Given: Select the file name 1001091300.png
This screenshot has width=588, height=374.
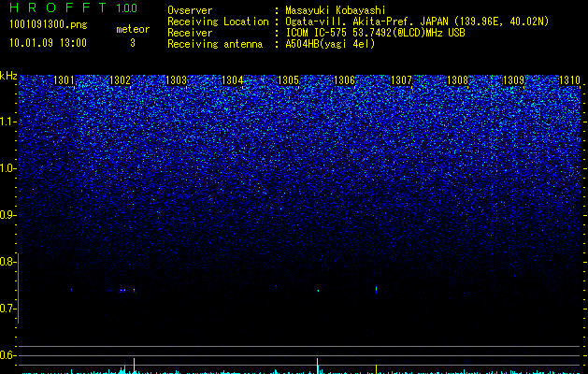Looking at the screenshot, I should [49, 24].
